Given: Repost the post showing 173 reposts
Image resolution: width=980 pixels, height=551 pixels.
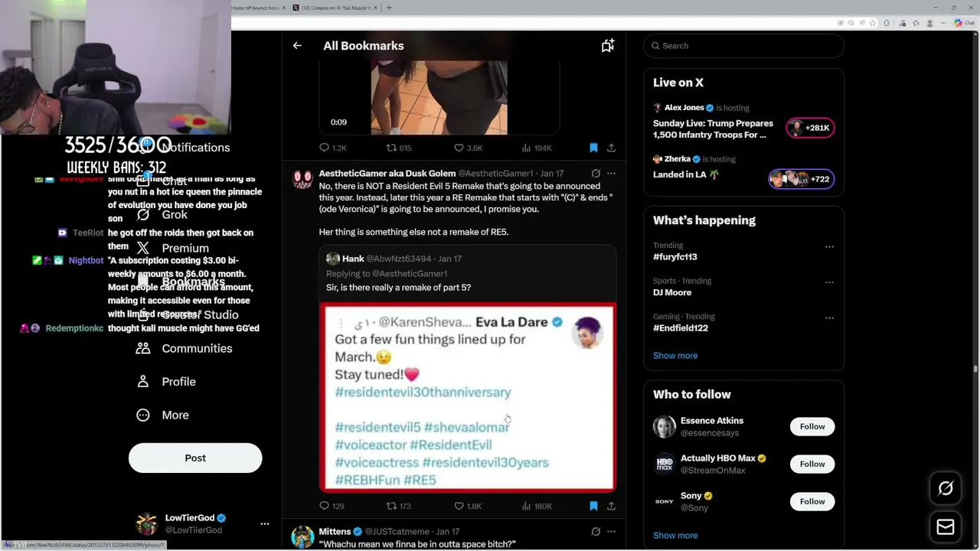Looking at the screenshot, I should (x=398, y=506).
